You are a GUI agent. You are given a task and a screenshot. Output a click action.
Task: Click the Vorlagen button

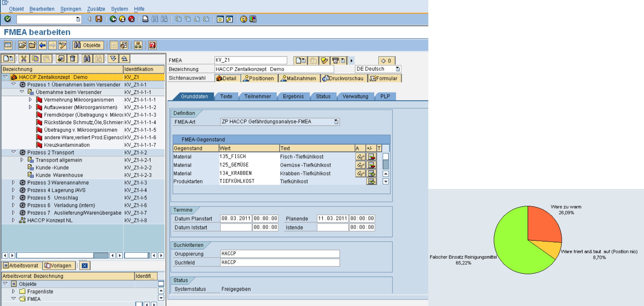coord(59,266)
